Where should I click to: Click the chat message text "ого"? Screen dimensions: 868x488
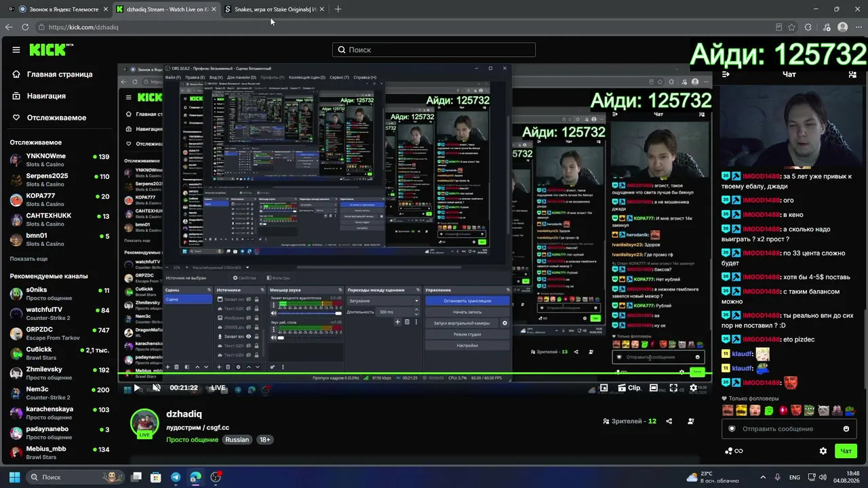click(x=788, y=201)
